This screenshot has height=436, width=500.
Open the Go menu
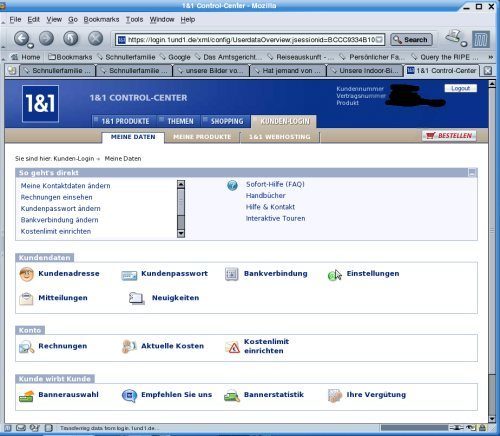click(73, 19)
